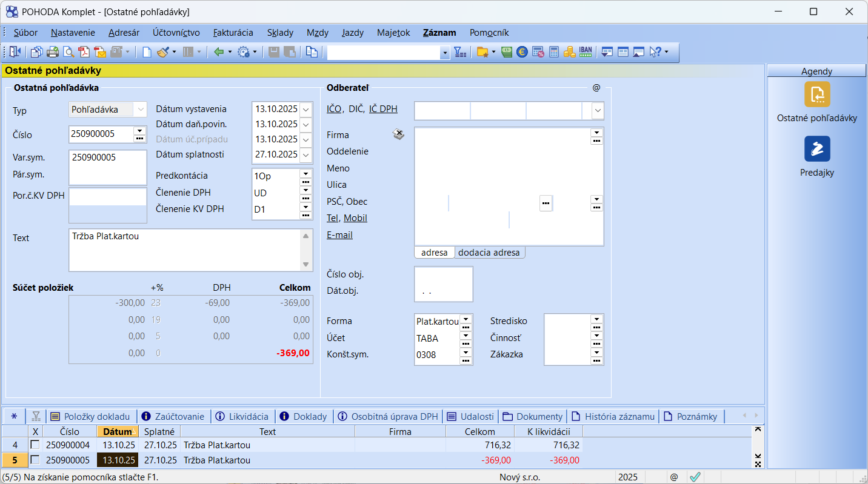Select the dodacia adresa button
The image size is (868, 484).
coord(489,253)
